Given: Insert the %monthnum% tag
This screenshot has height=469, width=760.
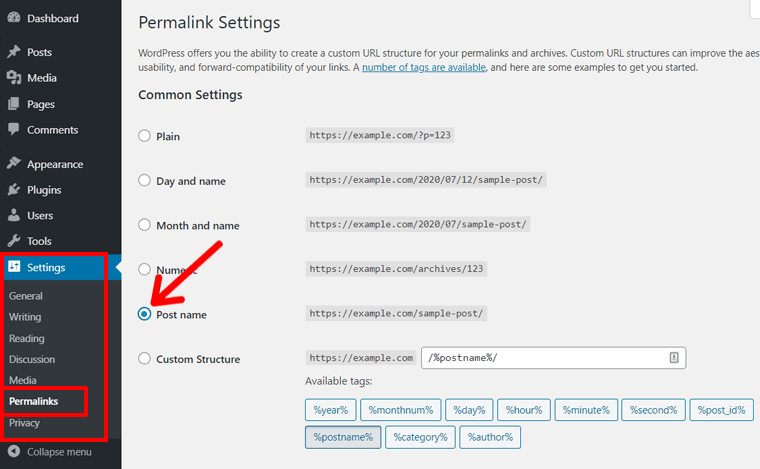Looking at the screenshot, I should (401, 410).
